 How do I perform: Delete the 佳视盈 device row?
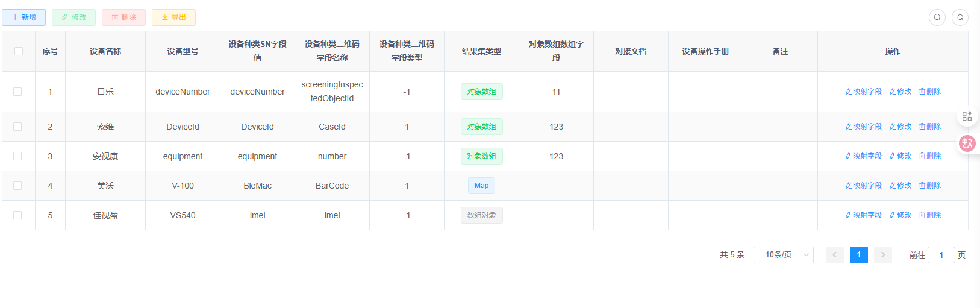[929, 215]
